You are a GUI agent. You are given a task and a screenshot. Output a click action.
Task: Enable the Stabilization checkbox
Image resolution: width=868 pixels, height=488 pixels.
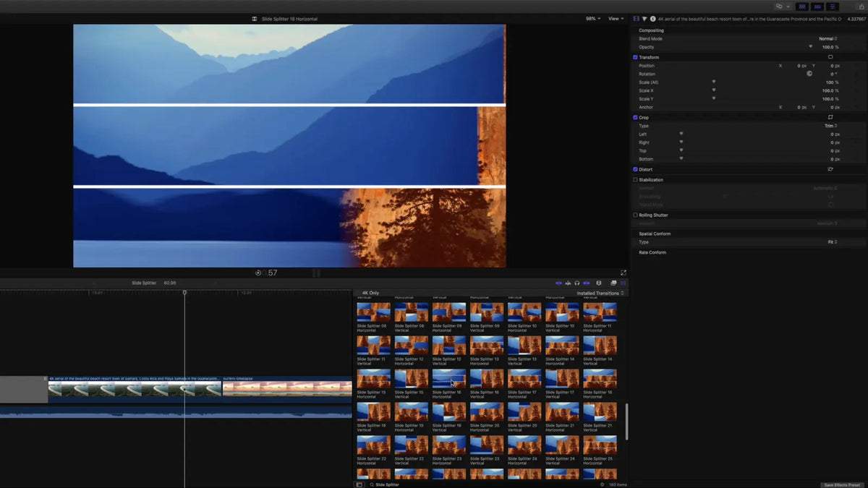click(x=635, y=180)
